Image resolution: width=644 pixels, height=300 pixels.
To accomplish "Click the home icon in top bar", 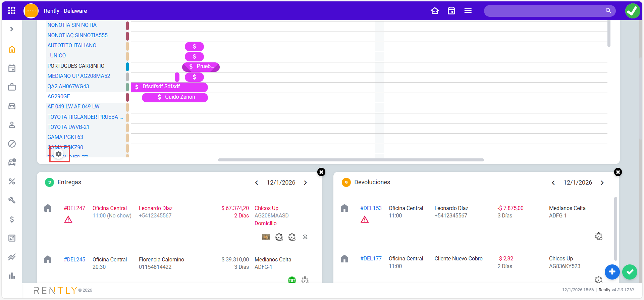I will [x=435, y=11].
